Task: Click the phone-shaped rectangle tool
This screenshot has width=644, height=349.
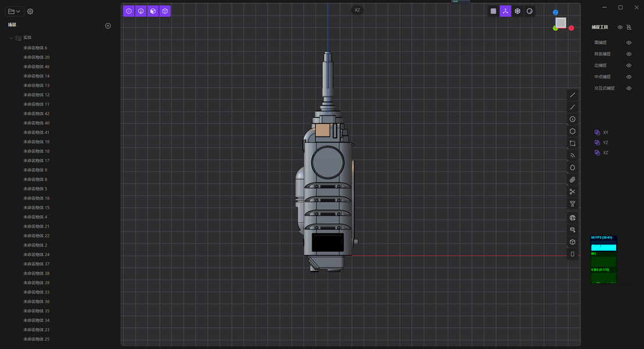Action: (x=573, y=254)
